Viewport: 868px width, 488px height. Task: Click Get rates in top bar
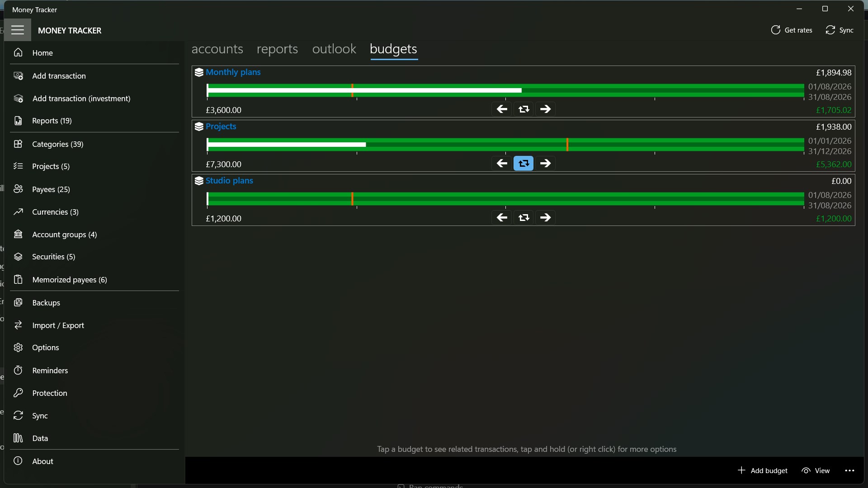click(x=792, y=30)
